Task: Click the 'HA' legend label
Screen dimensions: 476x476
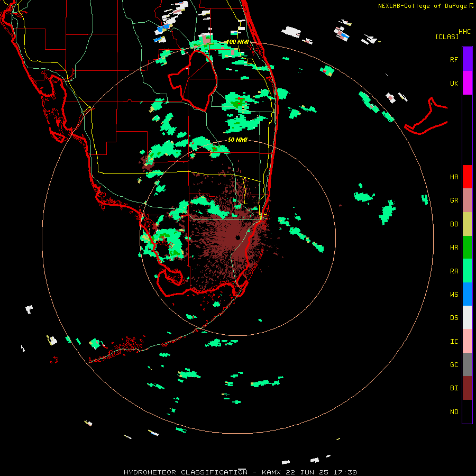Action: click(454, 177)
